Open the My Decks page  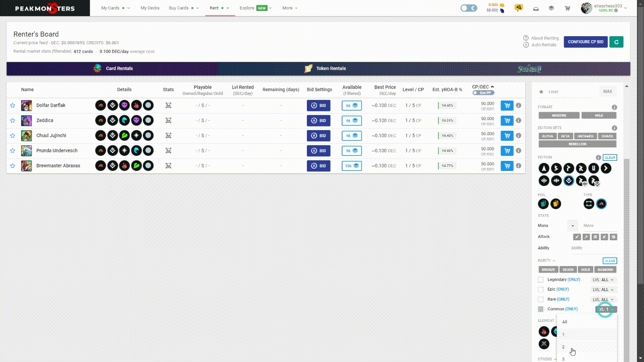(149, 8)
